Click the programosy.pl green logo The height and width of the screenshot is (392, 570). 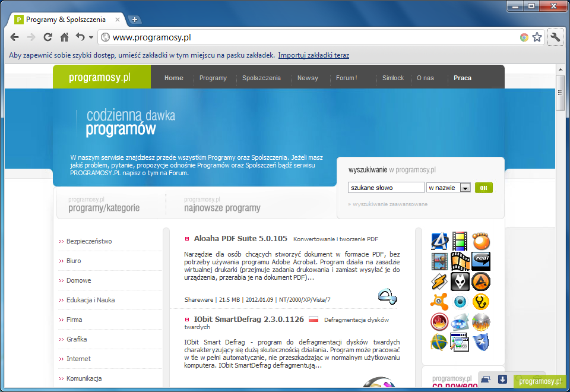pyautogui.click(x=102, y=77)
